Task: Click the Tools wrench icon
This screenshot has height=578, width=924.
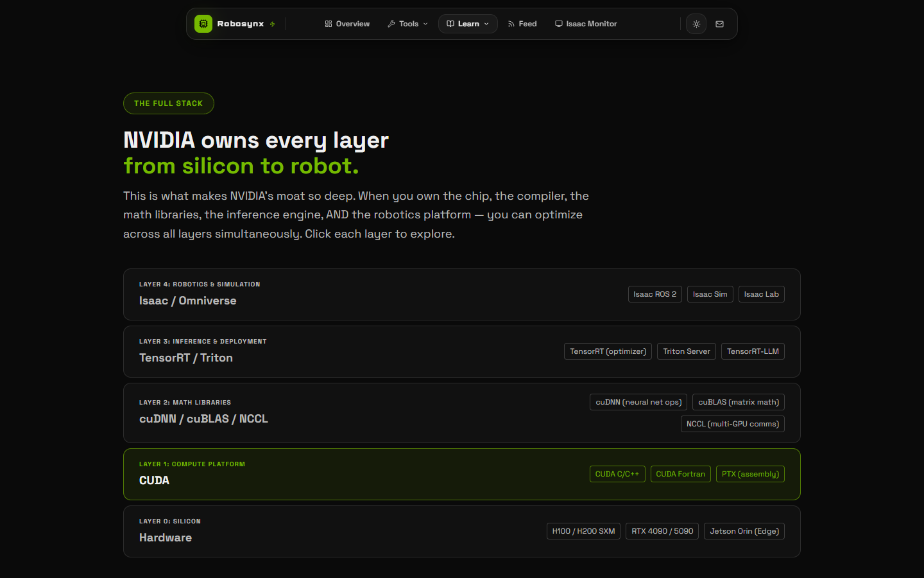Action: coord(391,24)
